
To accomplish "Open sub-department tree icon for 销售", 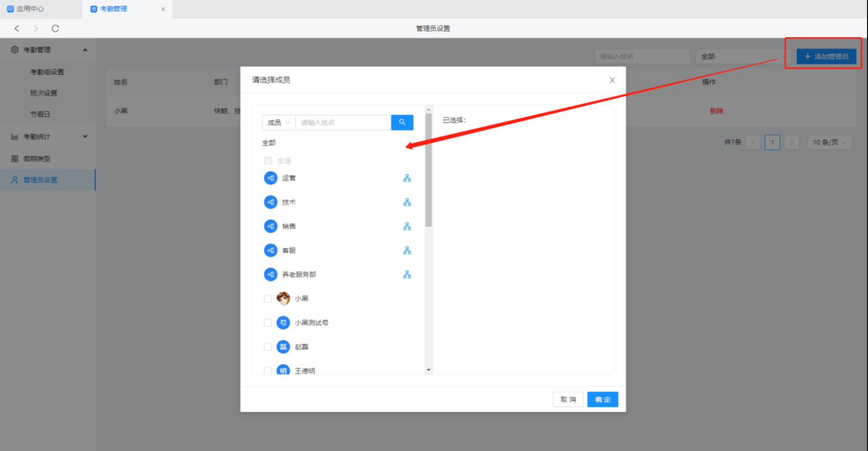I will 407,226.
